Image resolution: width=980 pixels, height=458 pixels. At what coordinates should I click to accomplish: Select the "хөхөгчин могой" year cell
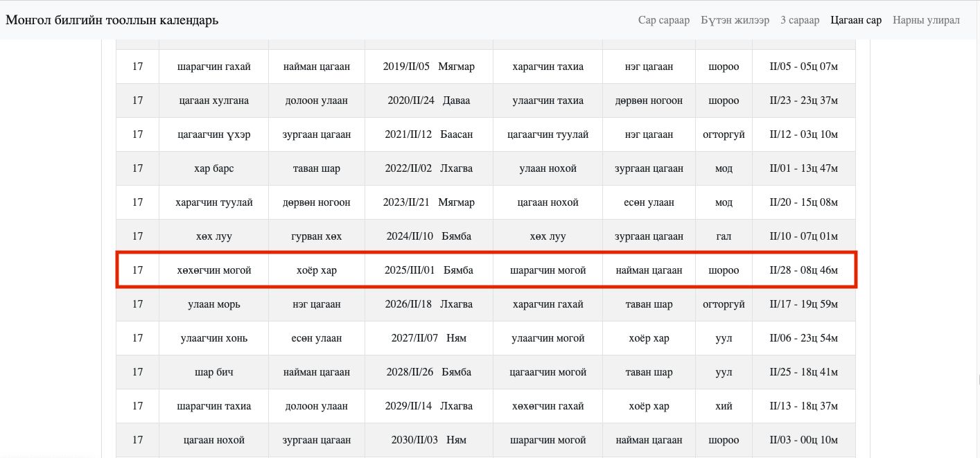[214, 270]
